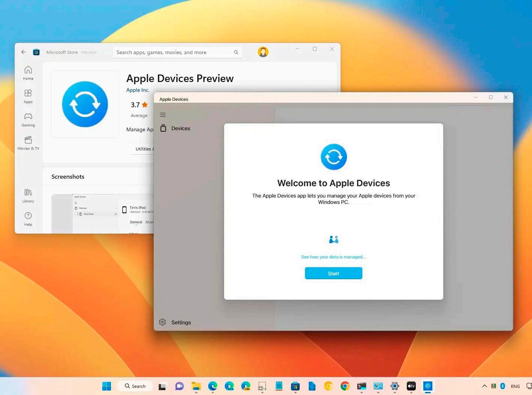The image size is (532, 395).
Task: Open the Snipping Tool from taskbar
Action: (262, 386)
